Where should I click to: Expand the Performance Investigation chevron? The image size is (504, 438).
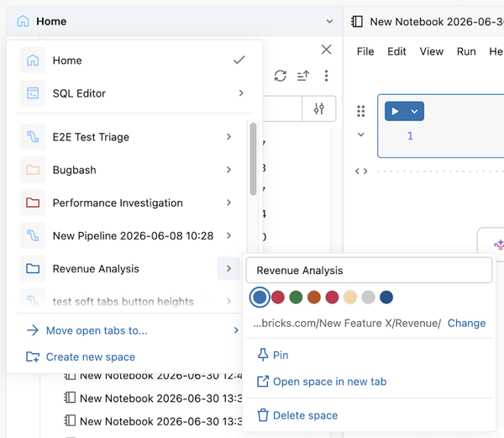228,203
